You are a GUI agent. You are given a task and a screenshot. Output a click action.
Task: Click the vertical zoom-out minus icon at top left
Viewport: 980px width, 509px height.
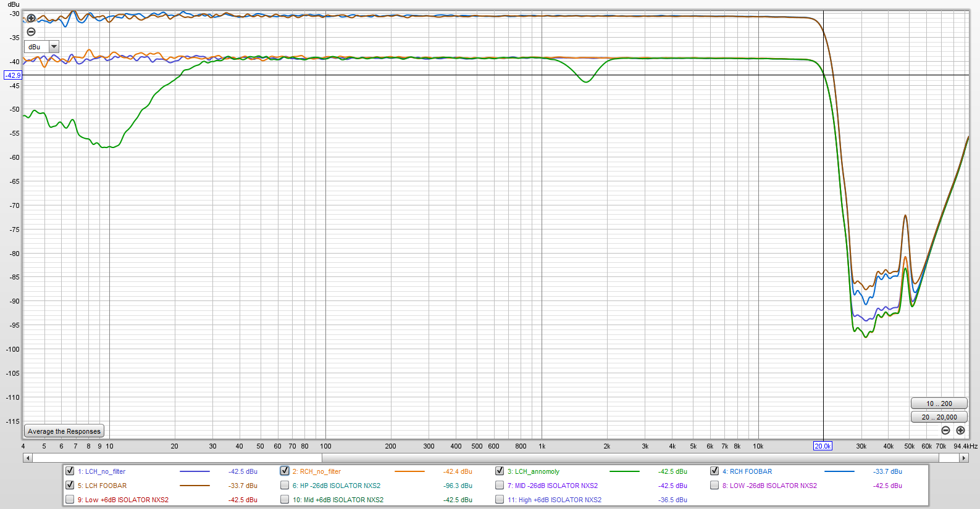(x=31, y=32)
